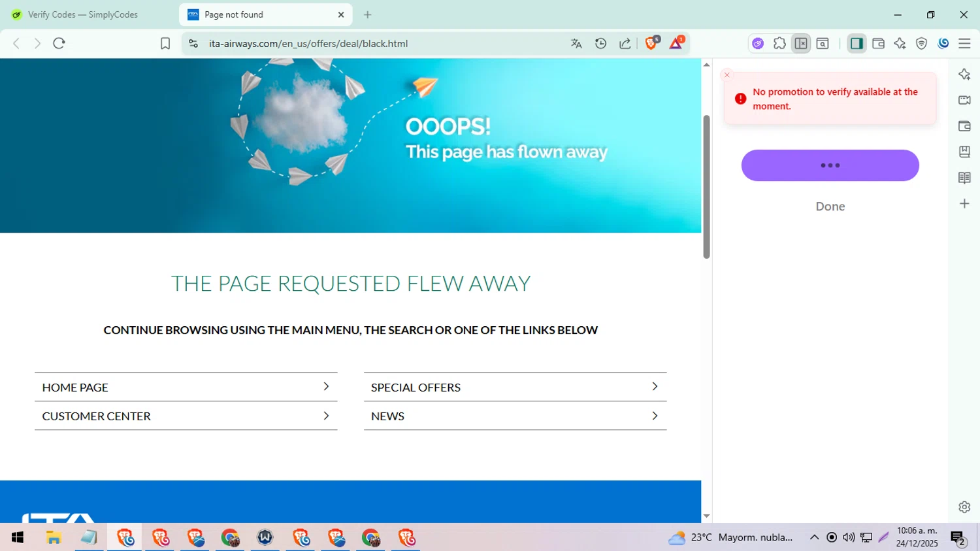Screen dimensions: 980x551
Task: Reload the current page
Action: [59, 43]
